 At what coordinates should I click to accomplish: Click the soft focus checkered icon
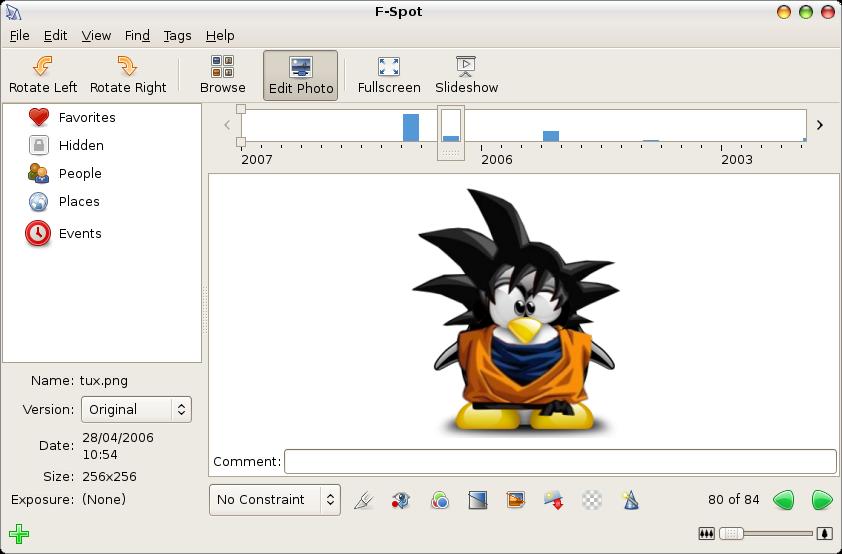coord(592,500)
